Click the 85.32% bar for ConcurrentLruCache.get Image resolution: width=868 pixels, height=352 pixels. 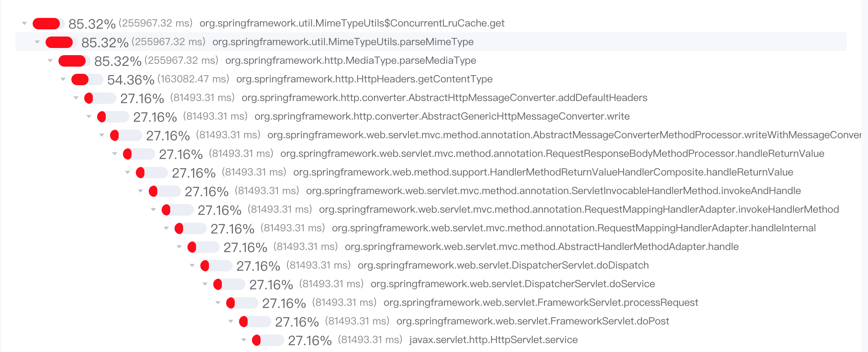point(48,24)
